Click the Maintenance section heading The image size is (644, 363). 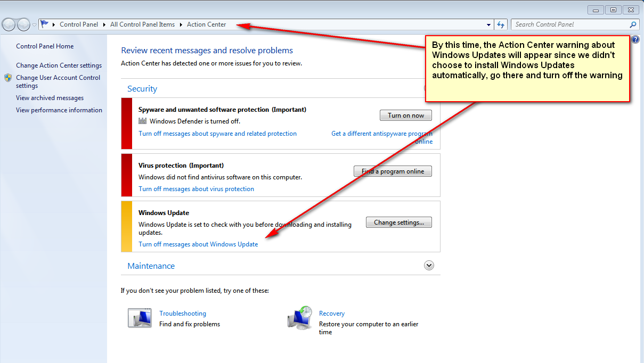[151, 266]
